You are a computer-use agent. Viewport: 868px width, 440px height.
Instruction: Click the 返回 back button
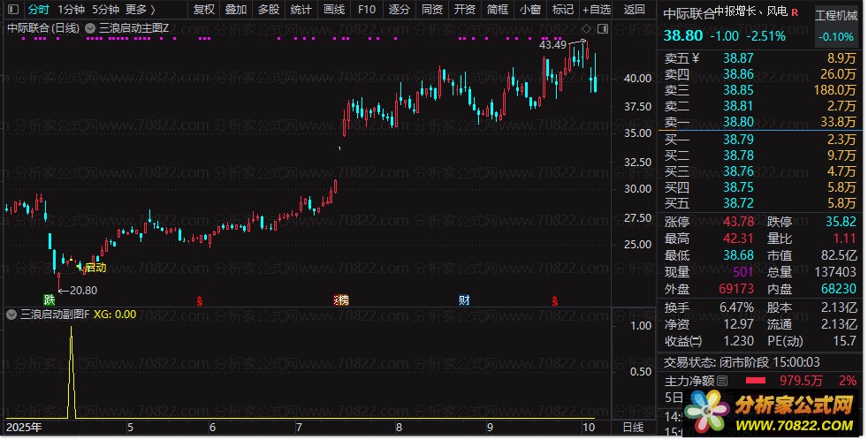point(635,10)
